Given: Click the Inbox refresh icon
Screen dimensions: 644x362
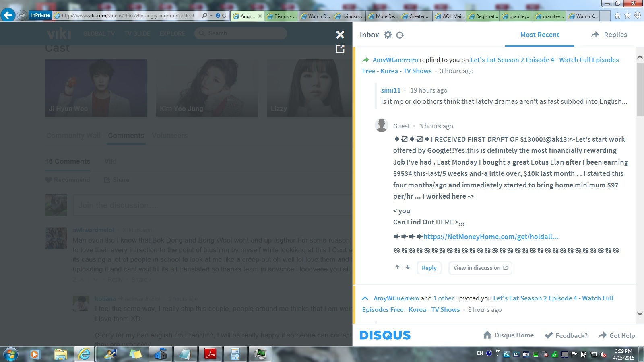Looking at the screenshot, I should (400, 35).
